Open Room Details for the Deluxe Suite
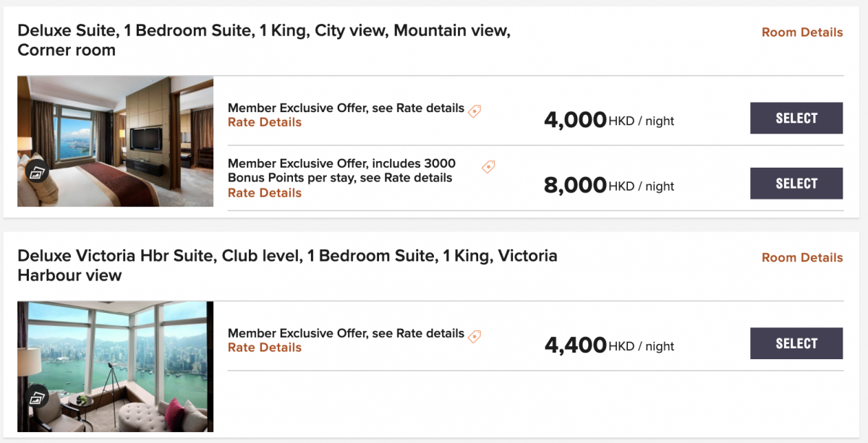This screenshot has width=868, height=443. [802, 33]
